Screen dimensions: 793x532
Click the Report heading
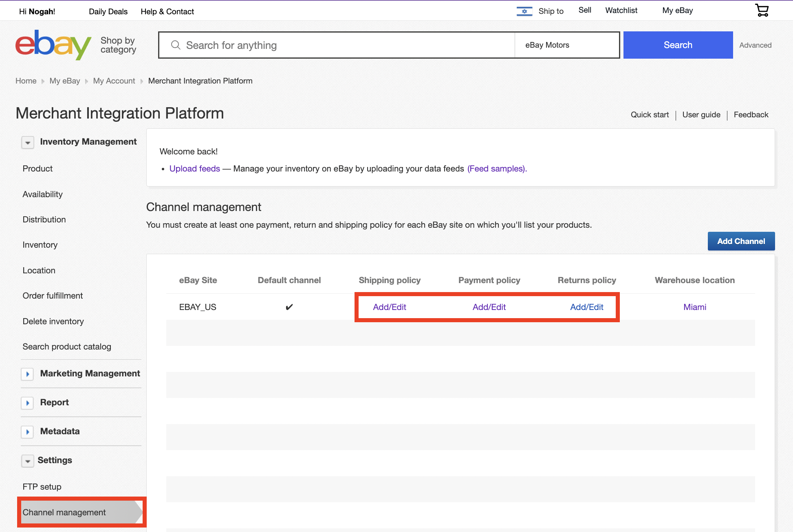[x=54, y=402]
